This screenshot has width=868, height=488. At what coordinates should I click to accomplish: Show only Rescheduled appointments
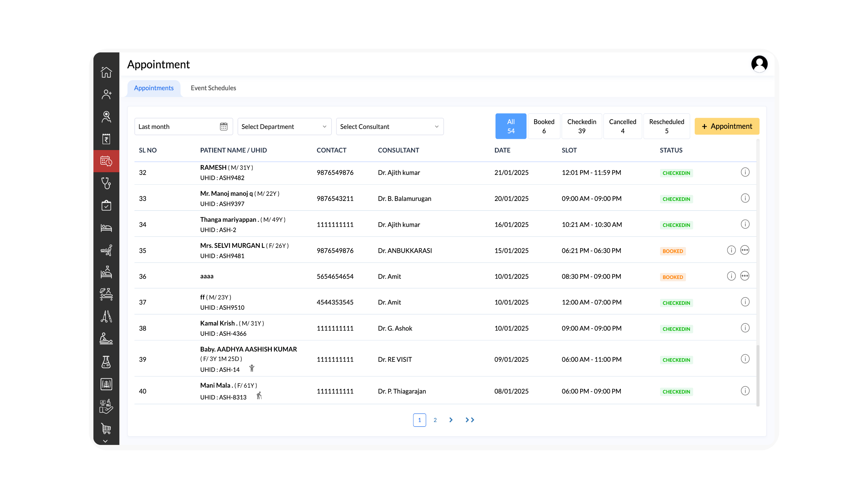(x=666, y=126)
